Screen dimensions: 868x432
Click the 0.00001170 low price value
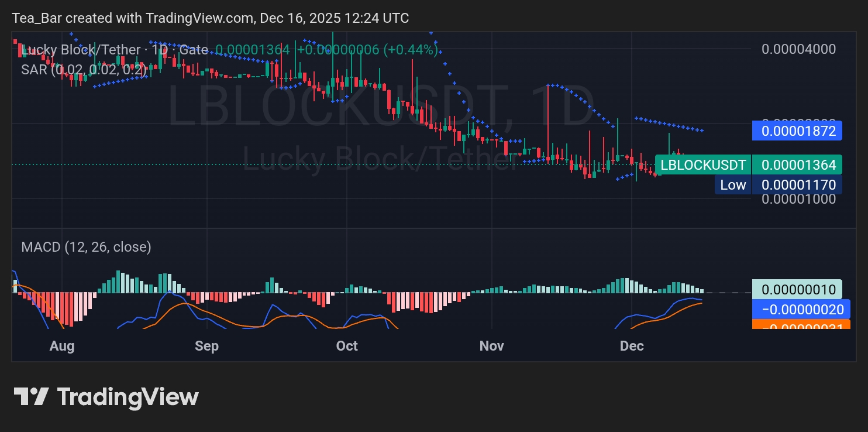click(x=797, y=185)
